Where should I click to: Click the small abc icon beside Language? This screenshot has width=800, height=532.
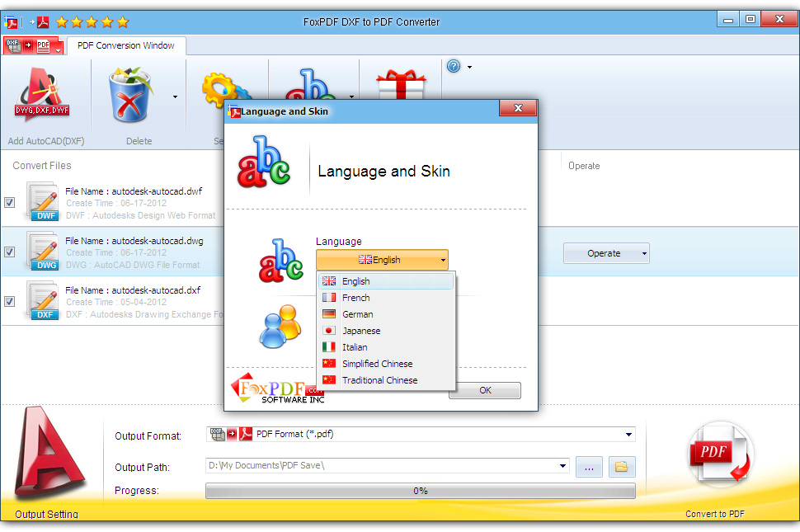[x=280, y=261]
